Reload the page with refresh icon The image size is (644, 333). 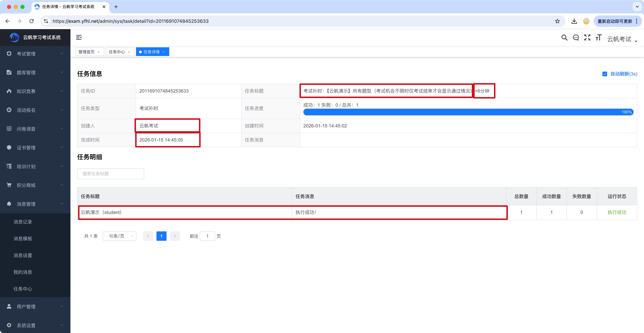pyautogui.click(x=32, y=21)
